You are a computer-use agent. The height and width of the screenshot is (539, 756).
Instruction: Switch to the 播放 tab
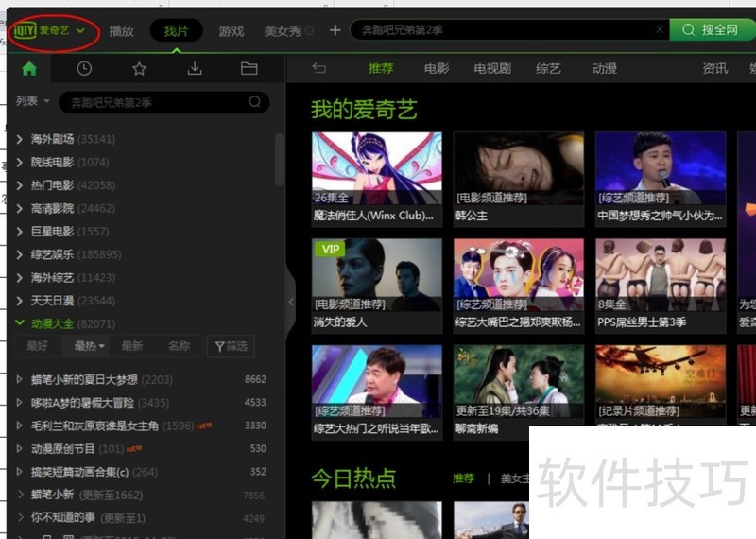point(121,31)
